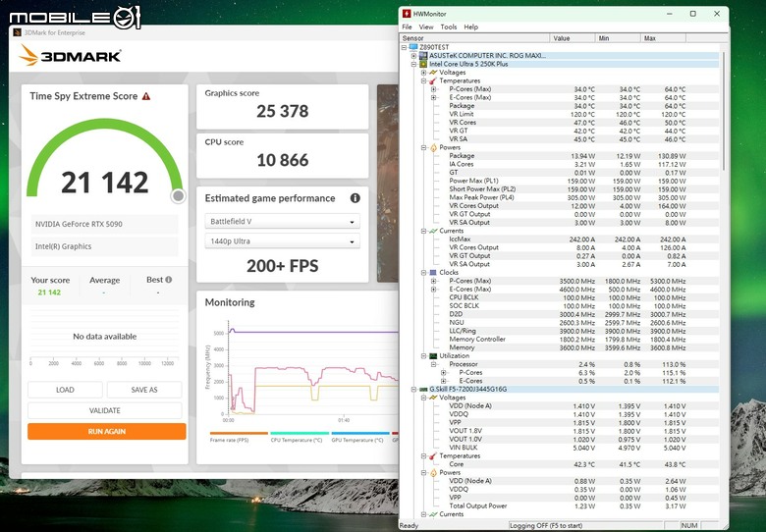Screen dimensions: 766x532
Task: Click the GPU Temperature legend color bar
Action: point(360,433)
